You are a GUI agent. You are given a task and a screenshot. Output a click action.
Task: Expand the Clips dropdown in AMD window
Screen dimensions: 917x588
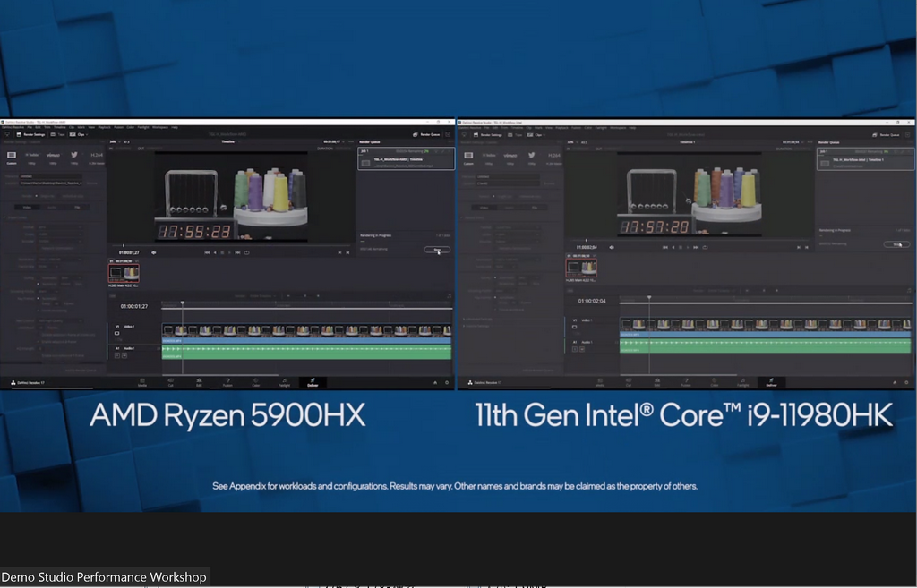pos(79,134)
